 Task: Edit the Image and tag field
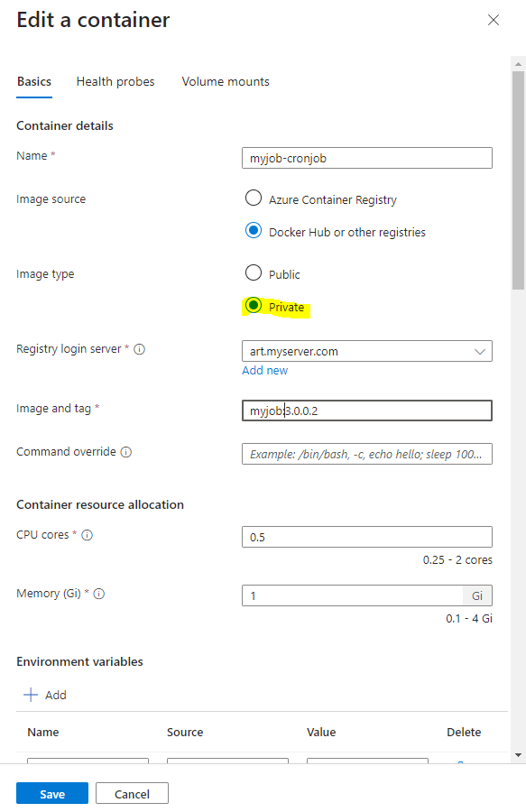(366, 411)
